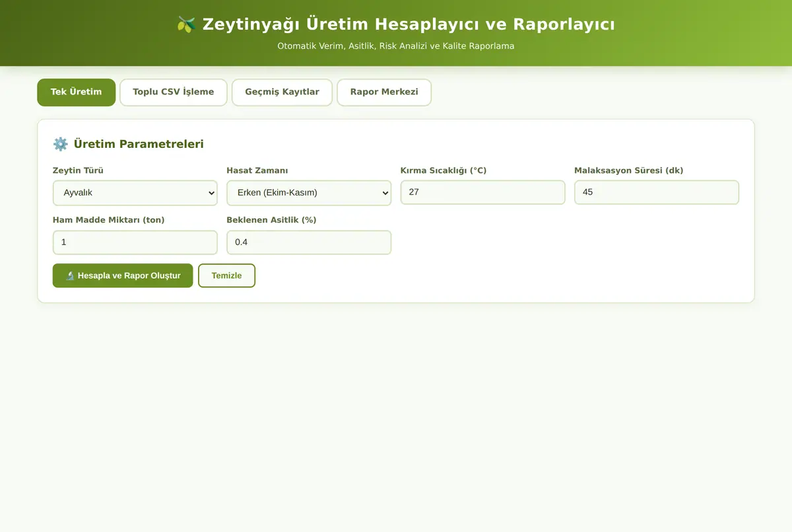Select the Malaksasyon Süresi field with 45

click(x=657, y=192)
